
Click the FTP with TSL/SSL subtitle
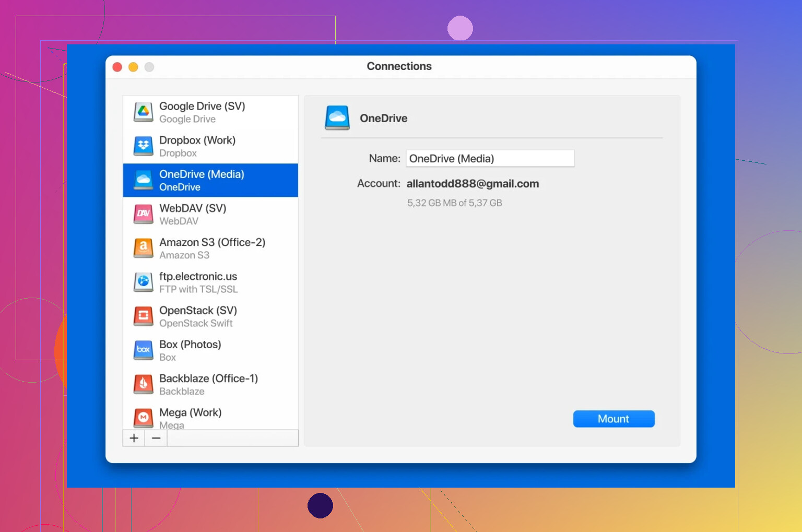(x=198, y=289)
